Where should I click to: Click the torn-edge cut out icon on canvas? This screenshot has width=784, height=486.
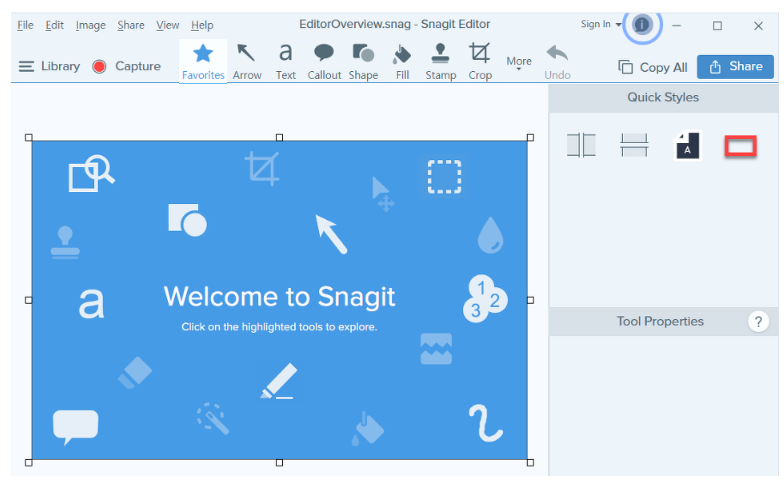pyautogui.click(x=436, y=349)
